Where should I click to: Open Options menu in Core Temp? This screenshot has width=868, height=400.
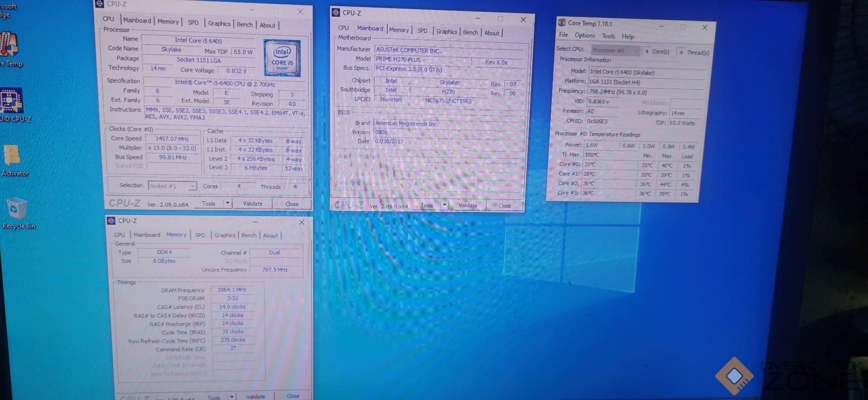(x=585, y=35)
